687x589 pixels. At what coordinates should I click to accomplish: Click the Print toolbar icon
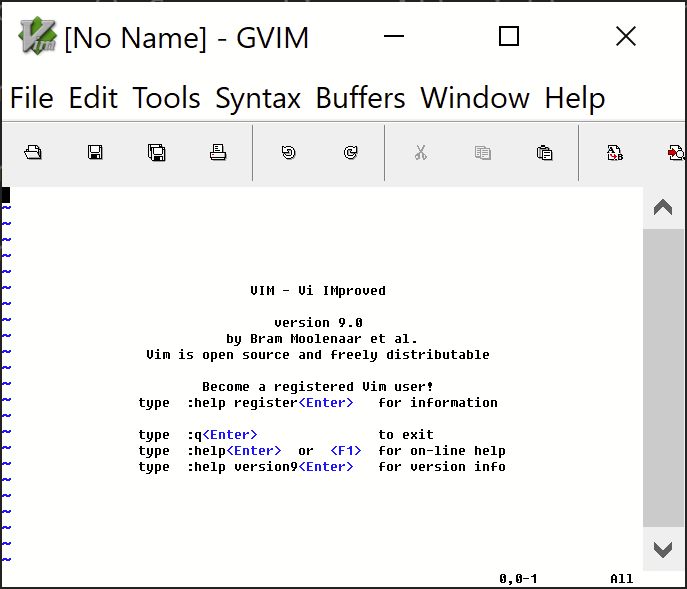tap(218, 153)
